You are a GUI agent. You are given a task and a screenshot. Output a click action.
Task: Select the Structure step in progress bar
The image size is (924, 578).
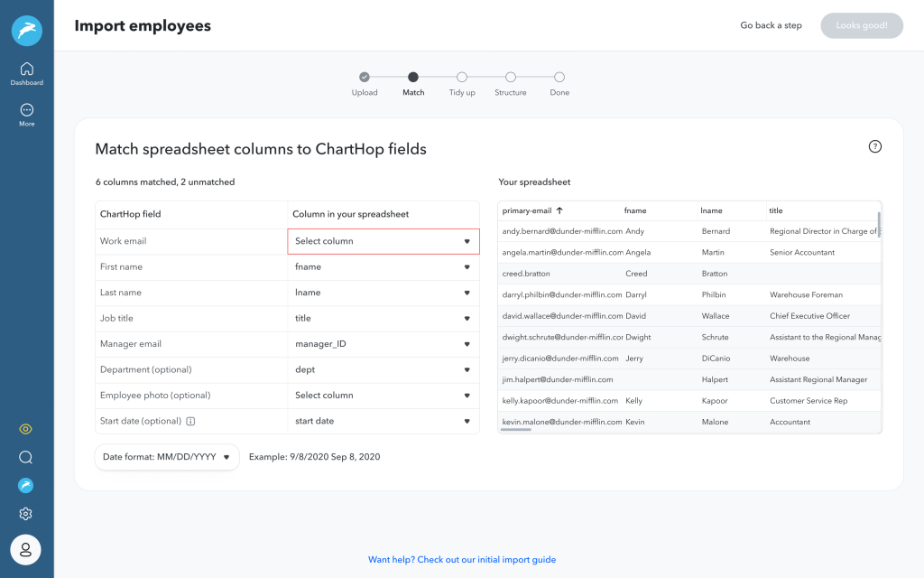511,78
